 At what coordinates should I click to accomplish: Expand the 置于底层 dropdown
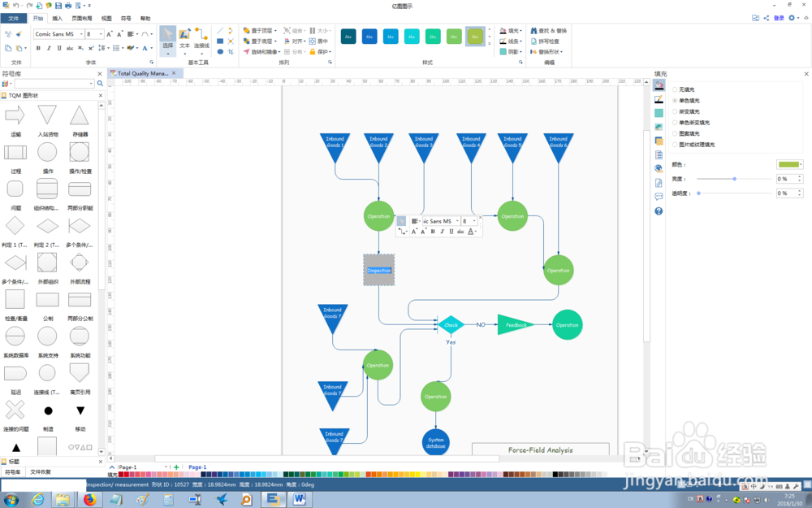click(275, 41)
